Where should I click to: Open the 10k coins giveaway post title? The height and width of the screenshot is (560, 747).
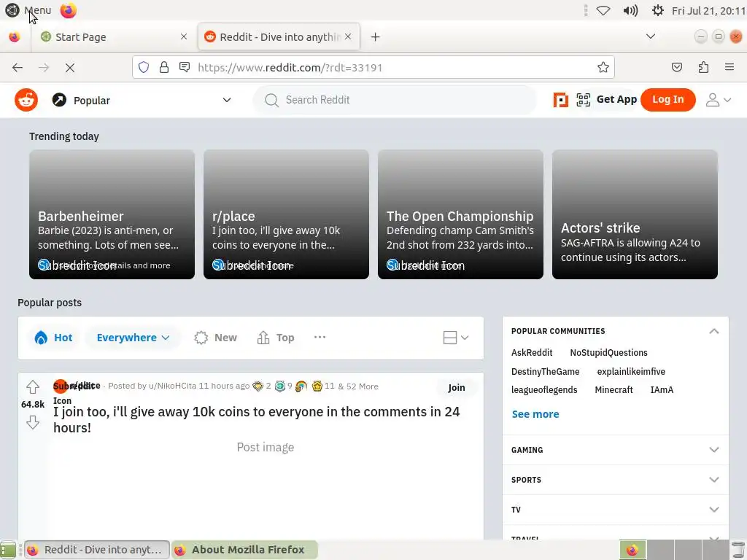(x=256, y=419)
